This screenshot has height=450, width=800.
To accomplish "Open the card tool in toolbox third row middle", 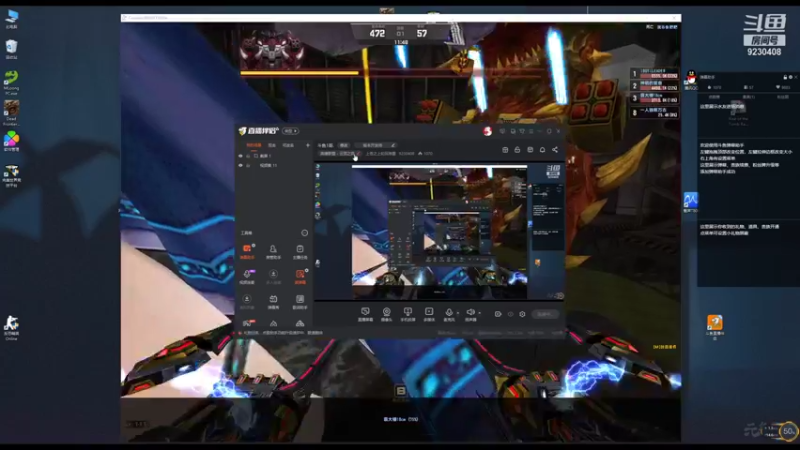I will [x=273, y=301].
